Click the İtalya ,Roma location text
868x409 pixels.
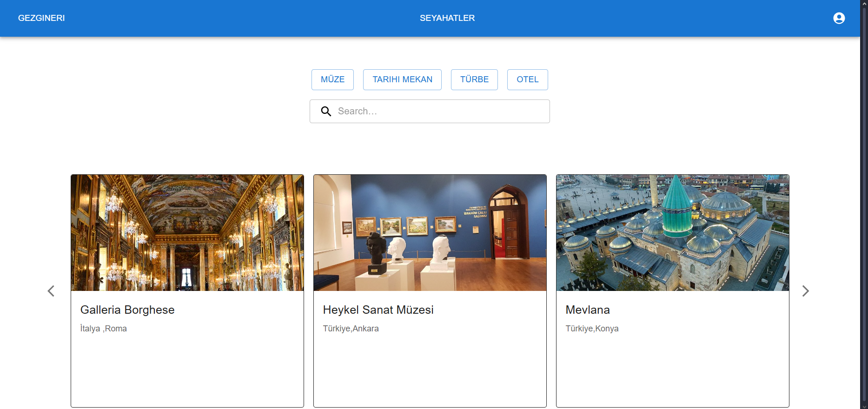104,329
